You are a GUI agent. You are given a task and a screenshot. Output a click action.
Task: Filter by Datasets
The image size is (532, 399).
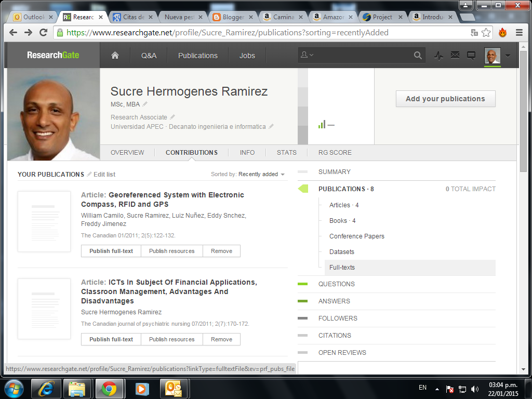[342, 252]
